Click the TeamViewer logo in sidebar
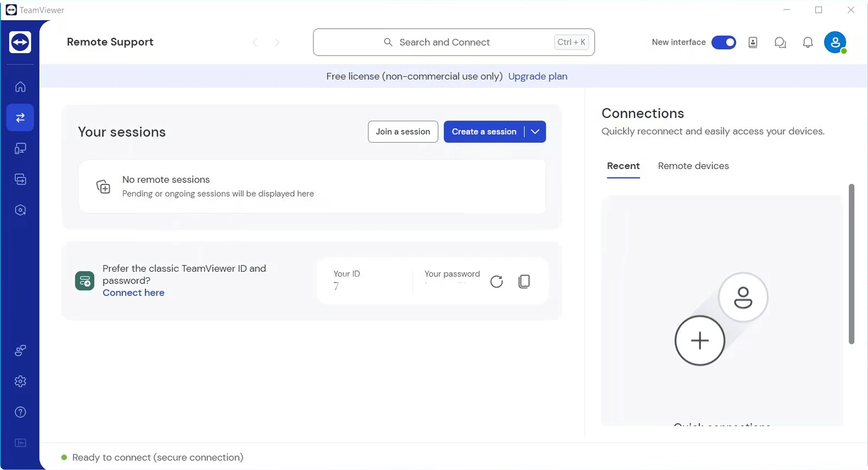The width and height of the screenshot is (868, 470). click(x=20, y=42)
